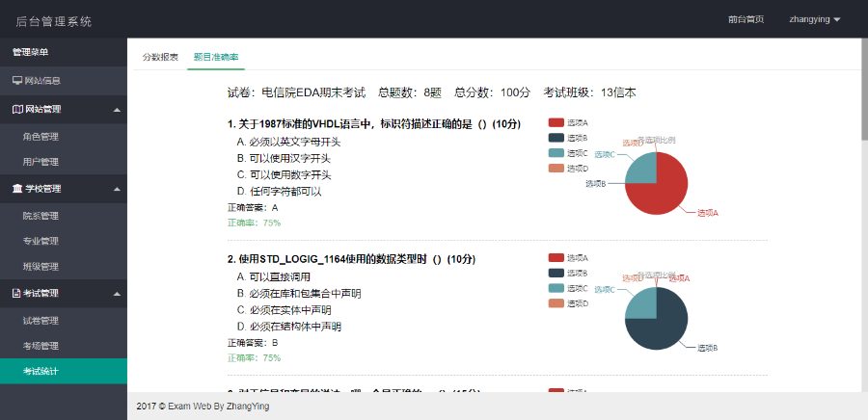Click the '考试班级：13信本' text
The width and height of the screenshot is (868, 420).
(589, 92)
